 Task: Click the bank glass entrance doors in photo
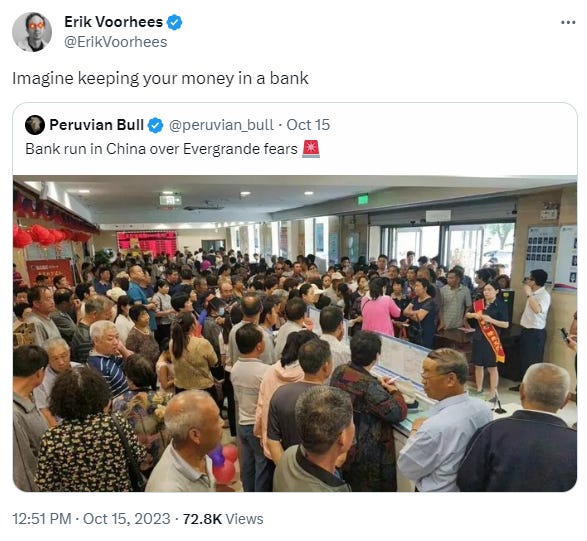(445, 243)
